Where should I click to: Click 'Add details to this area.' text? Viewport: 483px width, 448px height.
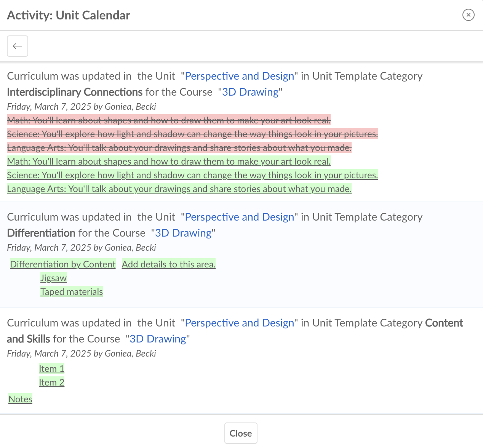pos(169,264)
